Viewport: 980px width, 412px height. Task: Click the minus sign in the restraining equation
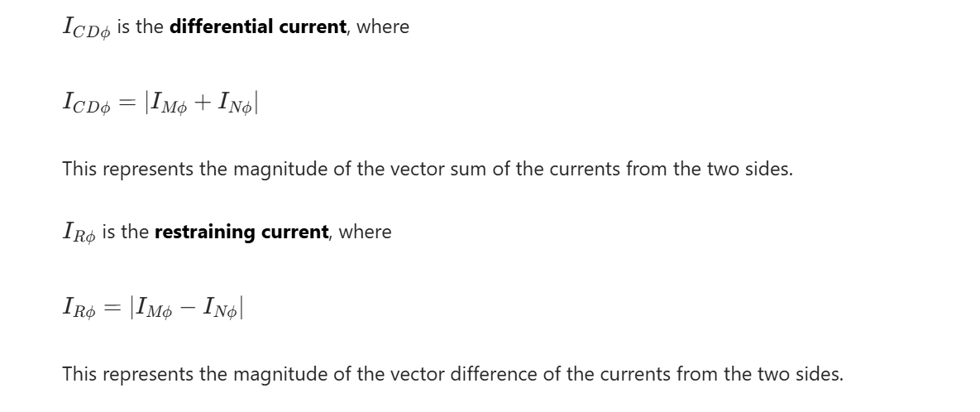tap(188, 308)
